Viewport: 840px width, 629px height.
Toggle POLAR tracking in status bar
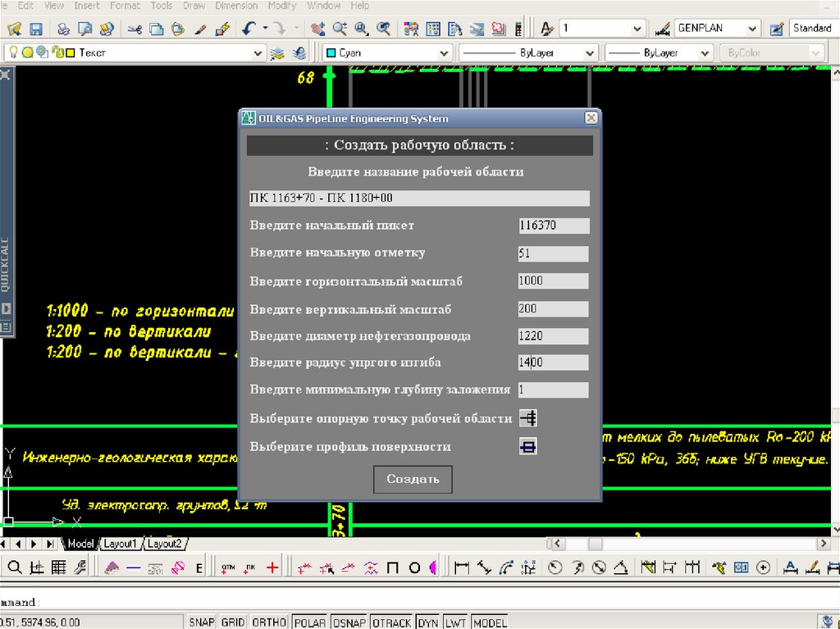point(310,622)
